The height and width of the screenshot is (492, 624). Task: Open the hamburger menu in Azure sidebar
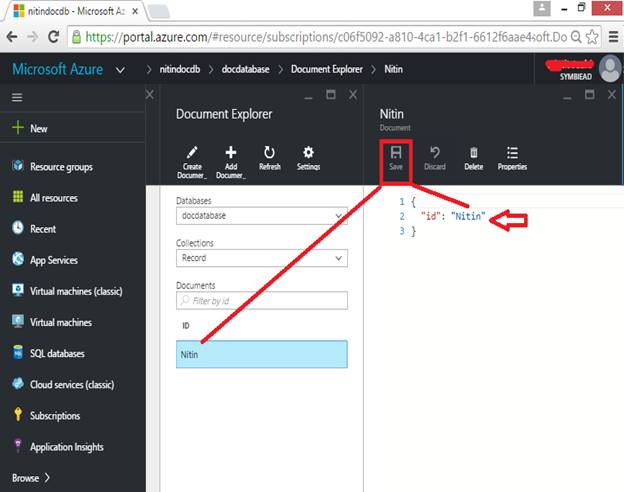[17, 97]
